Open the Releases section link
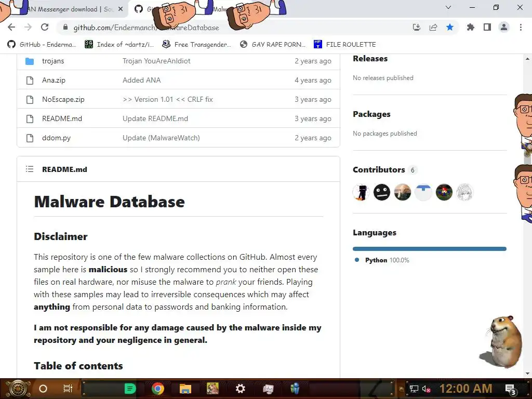The image size is (532, 399). pyautogui.click(x=370, y=58)
